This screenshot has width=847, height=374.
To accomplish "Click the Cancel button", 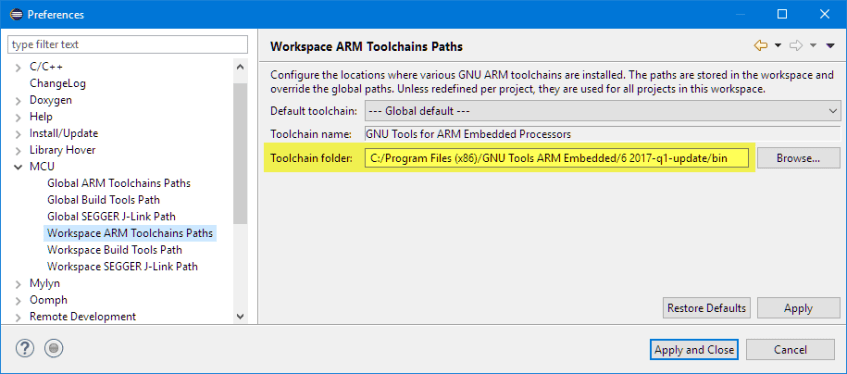I will click(790, 350).
